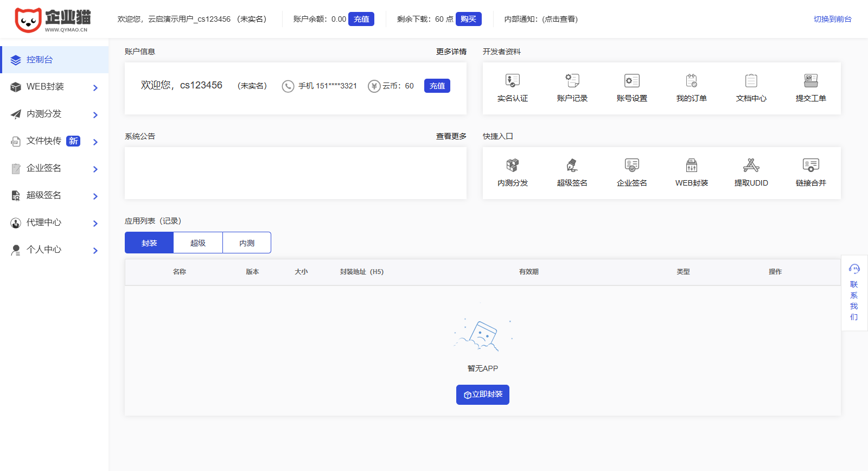Image resolution: width=868 pixels, height=471 pixels.
Task: Expand the 代理中心 sidebar menu
Action: 54,222
